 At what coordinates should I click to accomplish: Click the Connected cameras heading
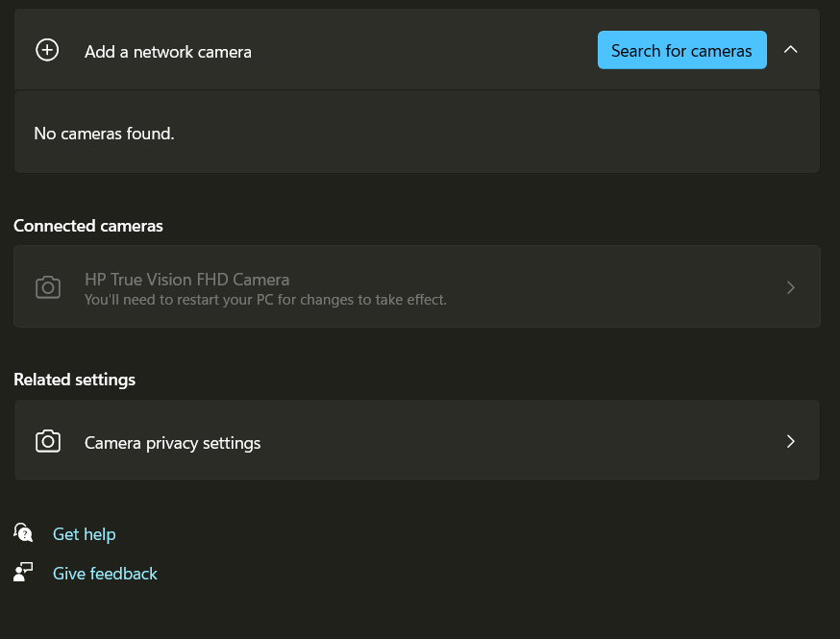tap(87, 225)
